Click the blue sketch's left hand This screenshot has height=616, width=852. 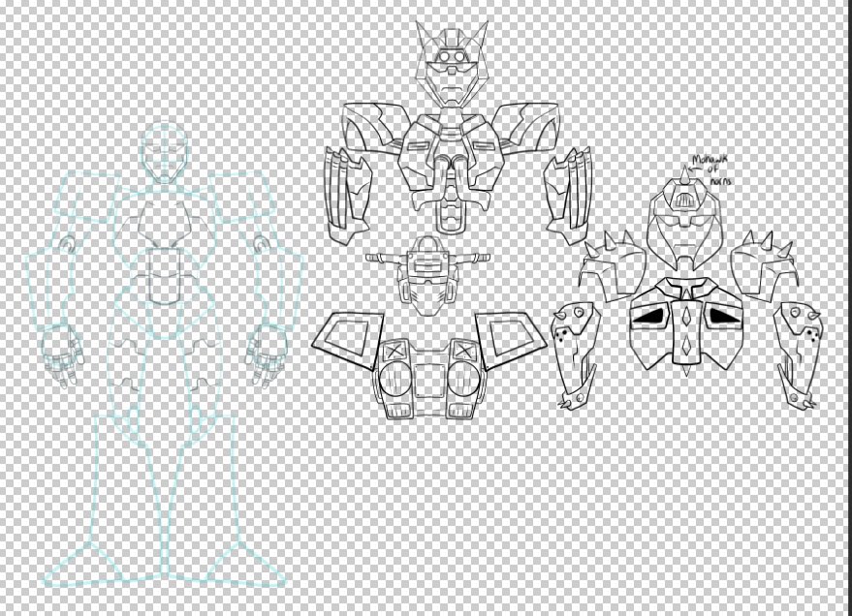point(62,354)
